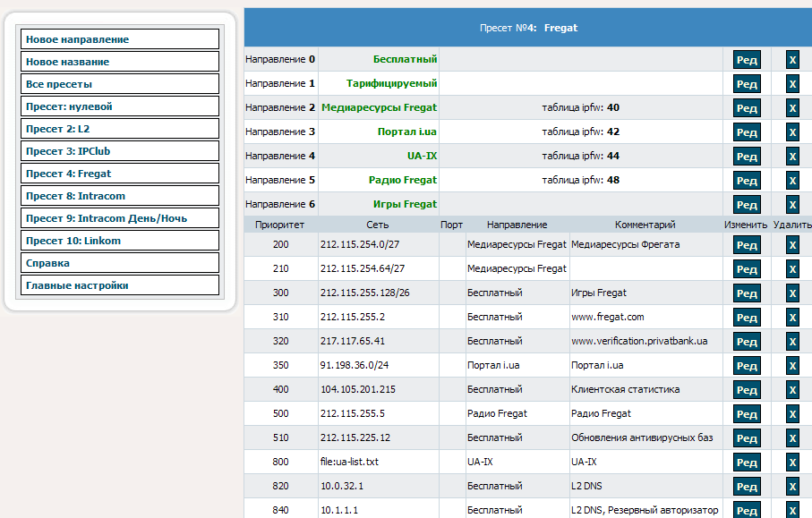
Task: Delete Направление 0 Бесплатный with X
Action: pyautogui.click(x=792, y=60)
